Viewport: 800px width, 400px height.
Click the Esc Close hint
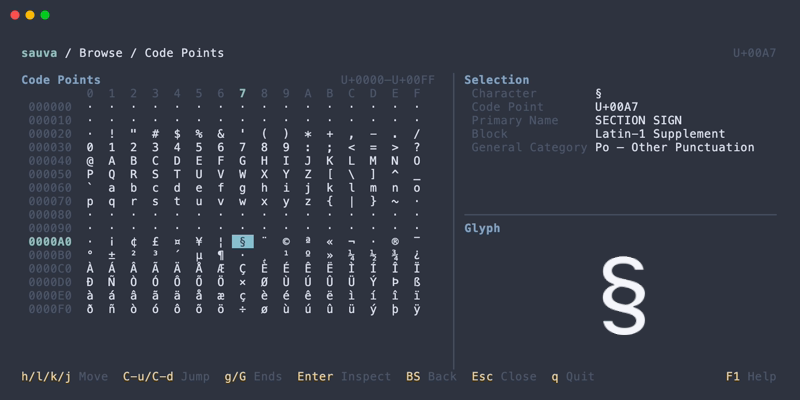click(x=504, y=377)
